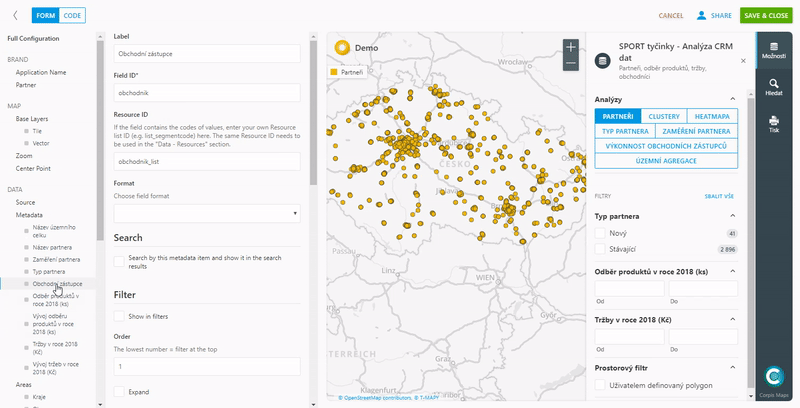Select Tile base layer item

[x=37, y=131]
